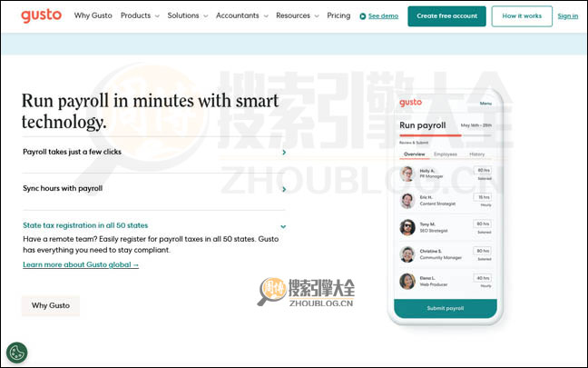Click Create free account button

pos(446,16)
